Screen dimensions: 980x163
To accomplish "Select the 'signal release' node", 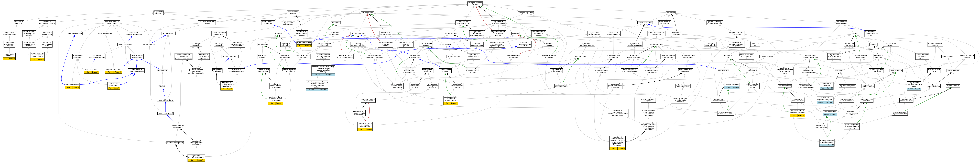I will pyautogui.click(x=723, y=71).
